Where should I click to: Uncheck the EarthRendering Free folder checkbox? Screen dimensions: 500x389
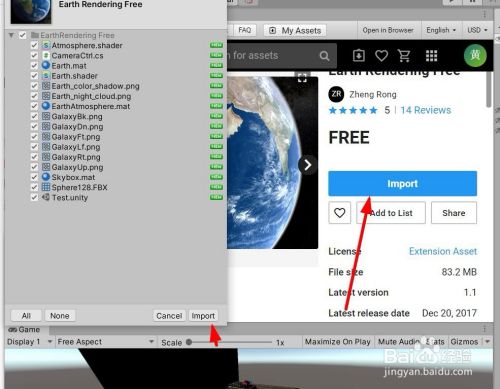(x=23, y=35)
